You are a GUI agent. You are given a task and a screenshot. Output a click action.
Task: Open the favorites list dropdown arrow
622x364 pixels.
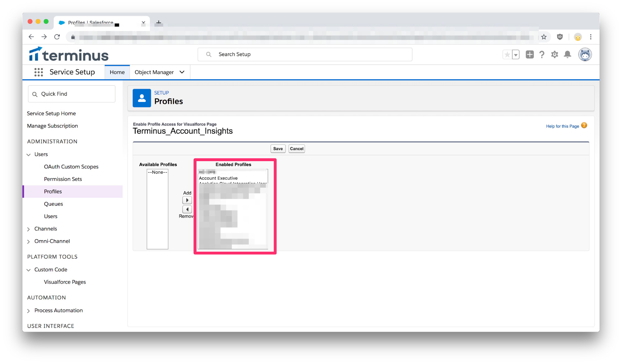click(516, 55)
